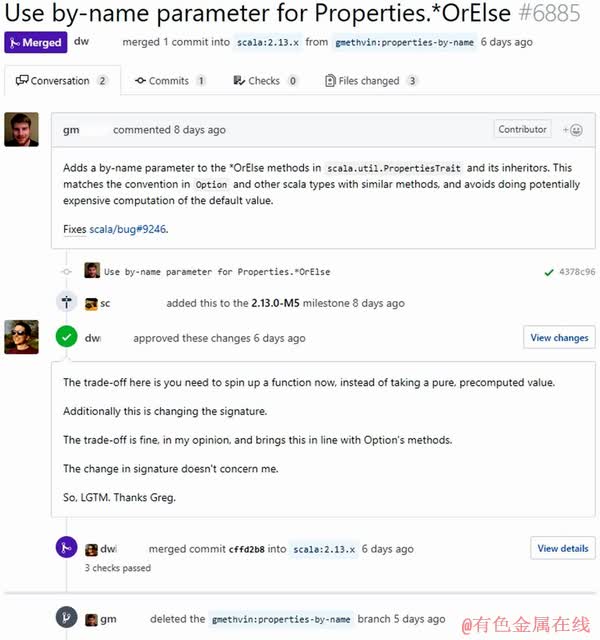The image size is (600, 640).
Task: Click the add reaction smiley icon
Action: (573, 130)
